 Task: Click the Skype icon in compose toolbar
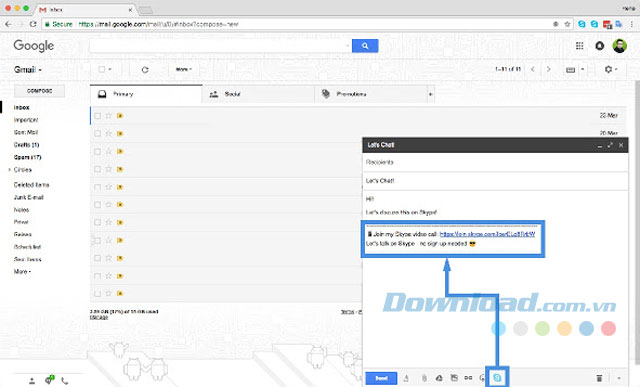coord(497,378)
